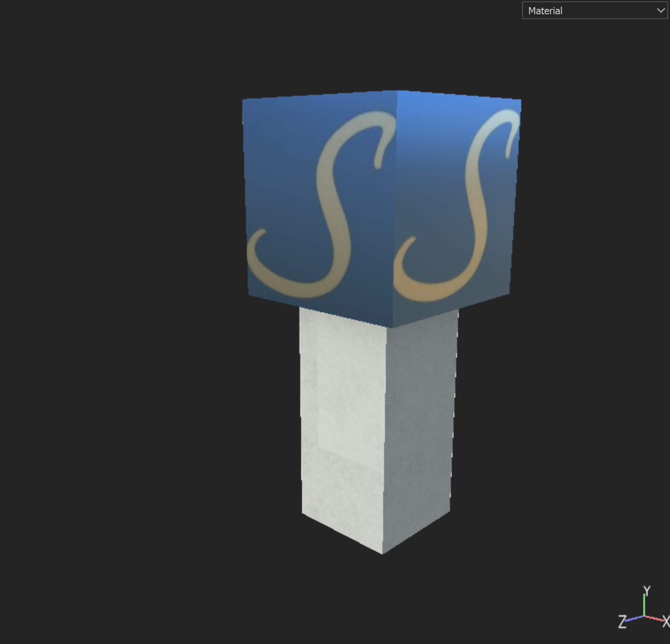Open the Material viewport shading dropdown
Image resolution: width=670 pixels, height=644 pixels.
pos(594,10)
